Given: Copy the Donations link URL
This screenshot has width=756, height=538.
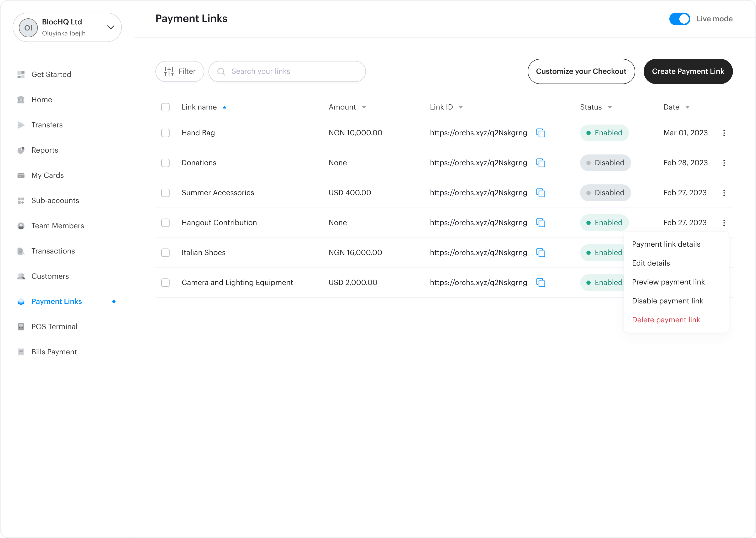Looking at the screenshot, I should point(540,163).
